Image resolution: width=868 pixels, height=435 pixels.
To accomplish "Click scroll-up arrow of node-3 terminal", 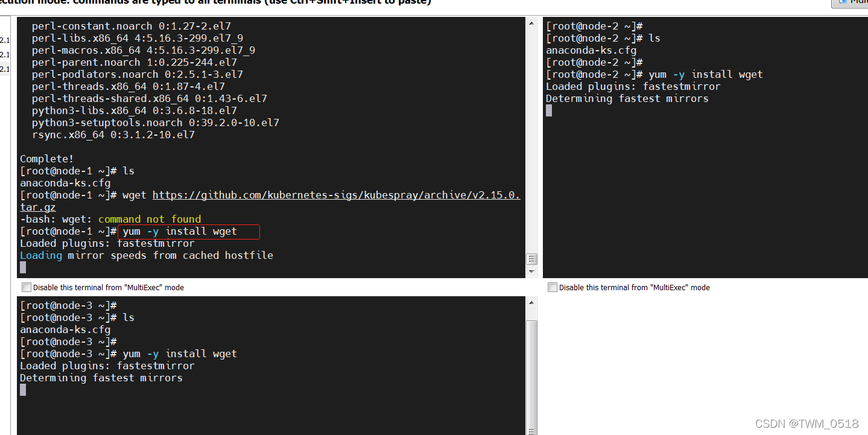I will (x=531, y=303).
